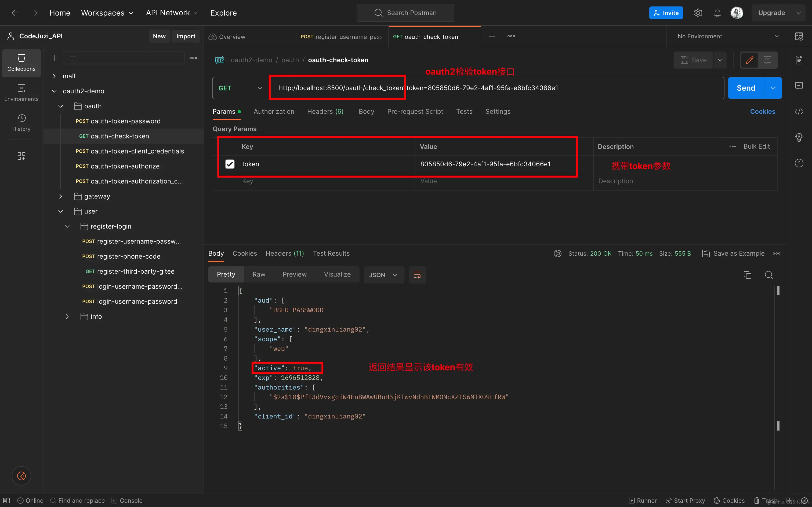Copy the response body to clipboard

[x=747, y=275]
